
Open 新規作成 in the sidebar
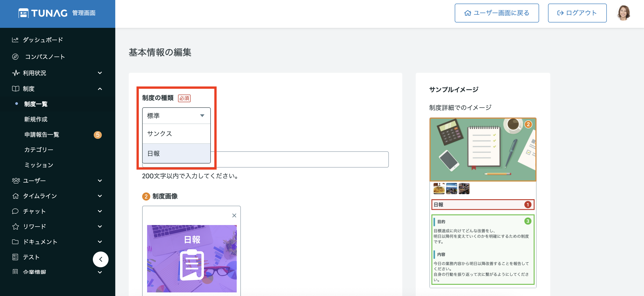(x=36, y=119)
